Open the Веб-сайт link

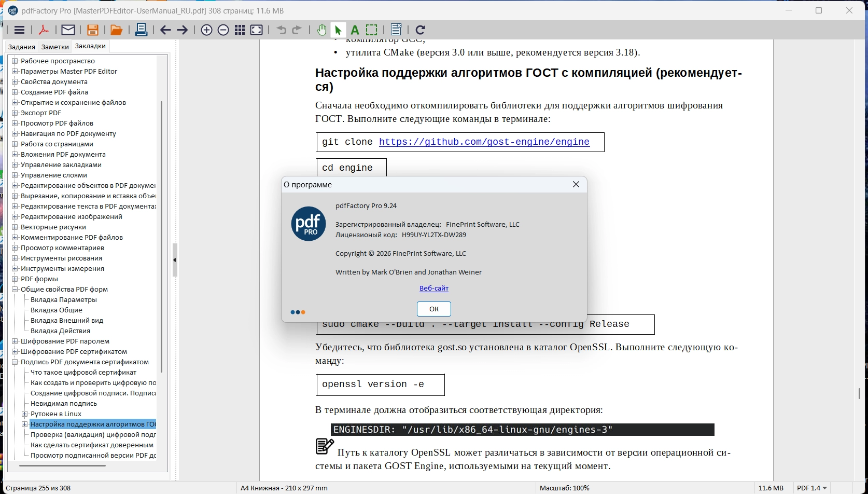point(434,289)
